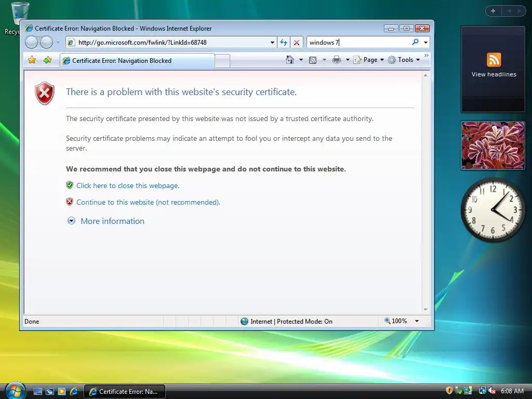The height and width of the screenshot is (399, 532).
Task: Click Switch between windows quick launch icon
Action: (50, 391)
